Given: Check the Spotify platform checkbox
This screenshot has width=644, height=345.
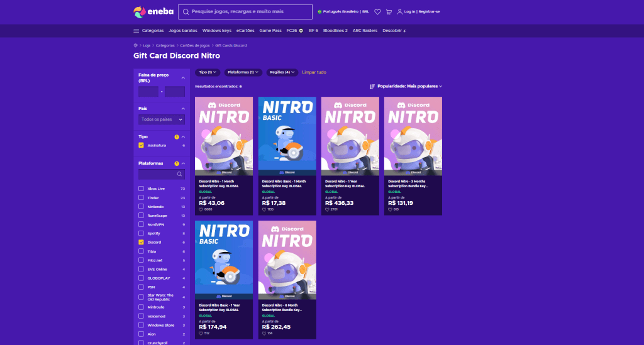Looking at the screenshot, I should point(141,233).
